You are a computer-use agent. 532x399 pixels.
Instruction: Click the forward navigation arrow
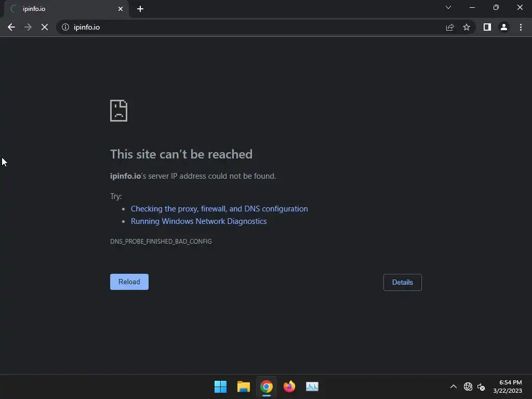pyautogui.click(x=28, y=27)
